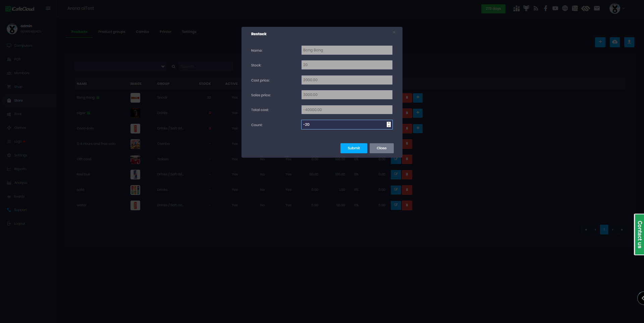This screenshot has width=644, height=323.
Task: Click the Count input field in the dialog
Action: 342,124
